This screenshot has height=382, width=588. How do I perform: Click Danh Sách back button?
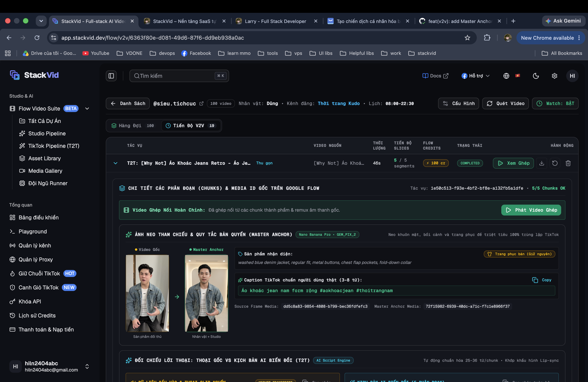click(x=128, y=103)
